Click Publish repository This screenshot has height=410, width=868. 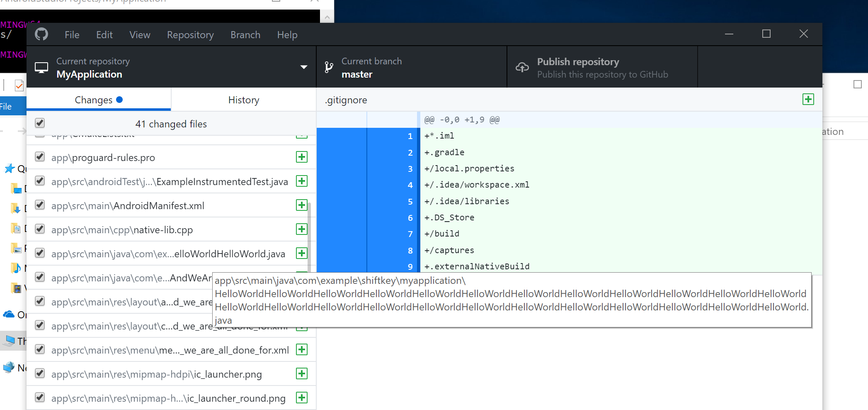pos(578,61)
